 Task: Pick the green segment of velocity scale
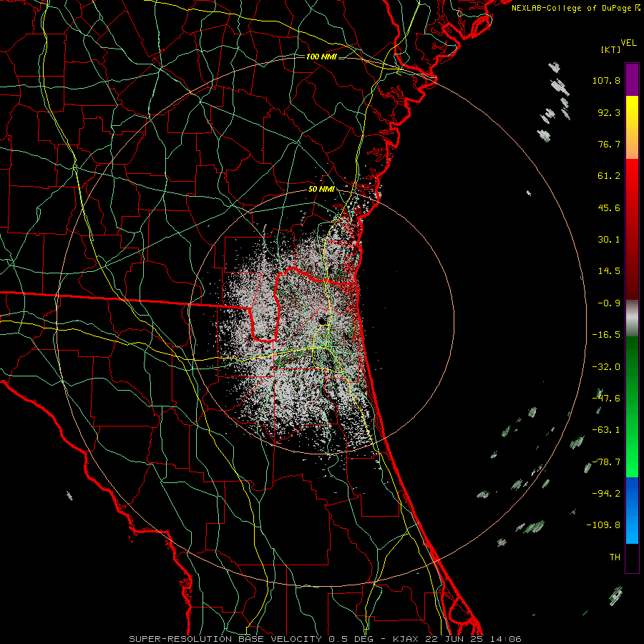coord(632,406)
